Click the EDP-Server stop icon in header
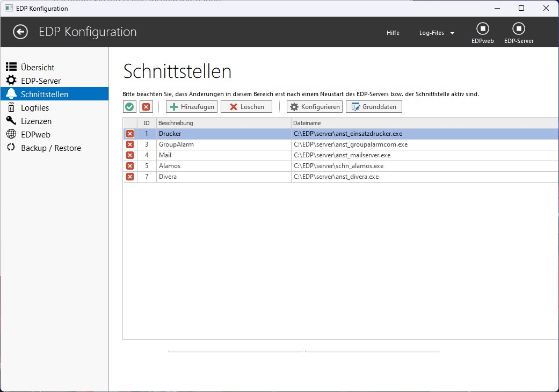The width and height of the screenshot is (559, 392). pos(519,28)
